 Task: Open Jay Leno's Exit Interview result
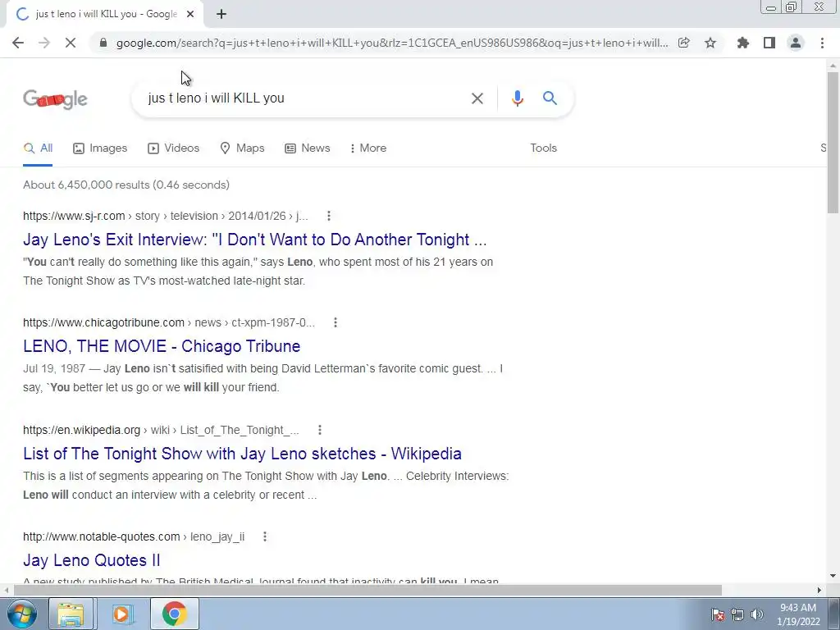[x=255, y=240]
